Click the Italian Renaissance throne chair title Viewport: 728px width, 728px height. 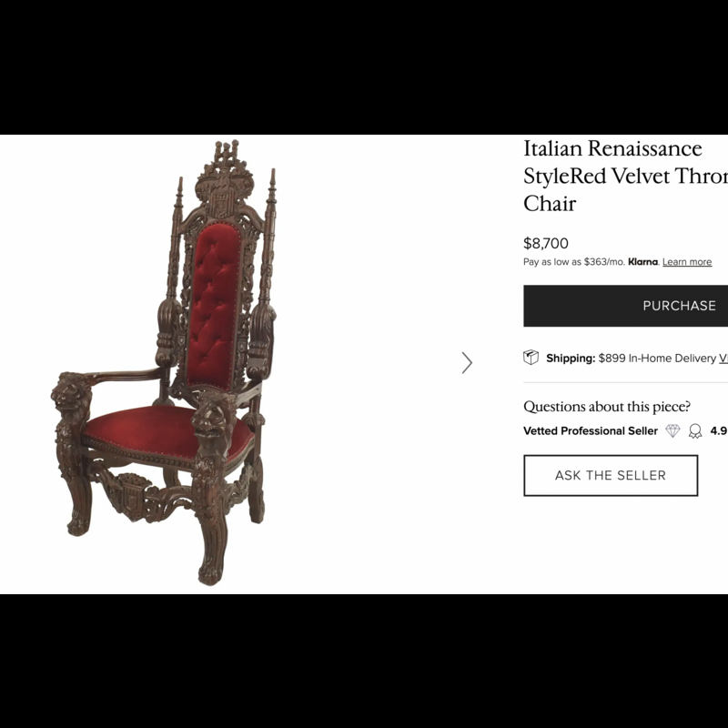point(625,176)
